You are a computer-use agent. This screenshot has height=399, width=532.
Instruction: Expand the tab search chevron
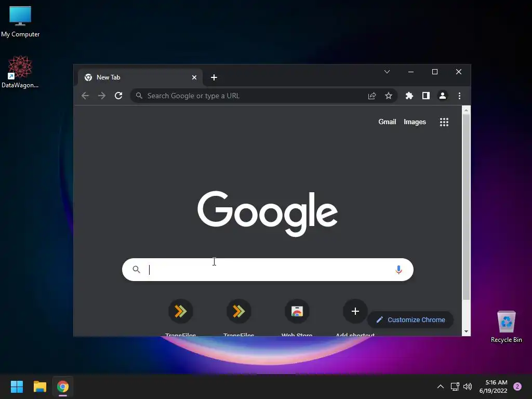(x=387, y=72)
